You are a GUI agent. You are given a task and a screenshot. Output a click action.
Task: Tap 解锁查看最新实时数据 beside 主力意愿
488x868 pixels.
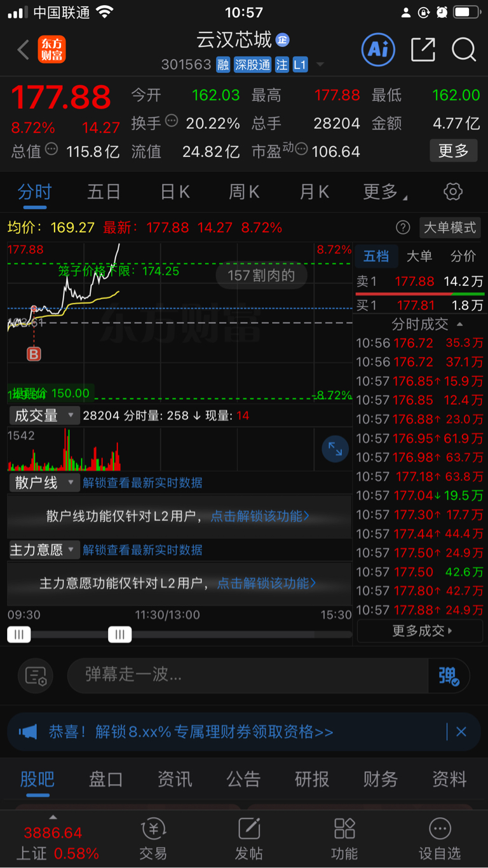[x=142, y=550]
